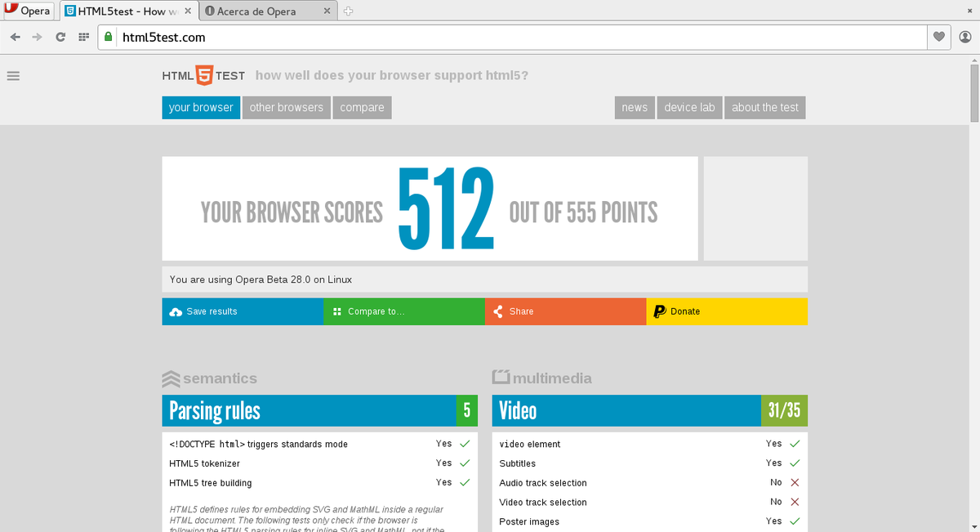Open the Opera main menu button
This screenshot has height=532, width=980.
coord(29,11)
